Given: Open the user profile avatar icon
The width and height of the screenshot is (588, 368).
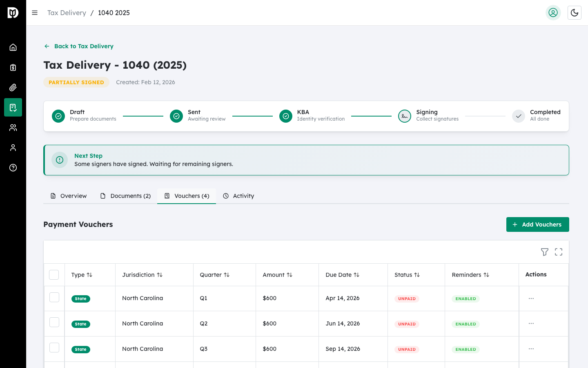Looking at the screenshot, I should [x=553, y=13].
